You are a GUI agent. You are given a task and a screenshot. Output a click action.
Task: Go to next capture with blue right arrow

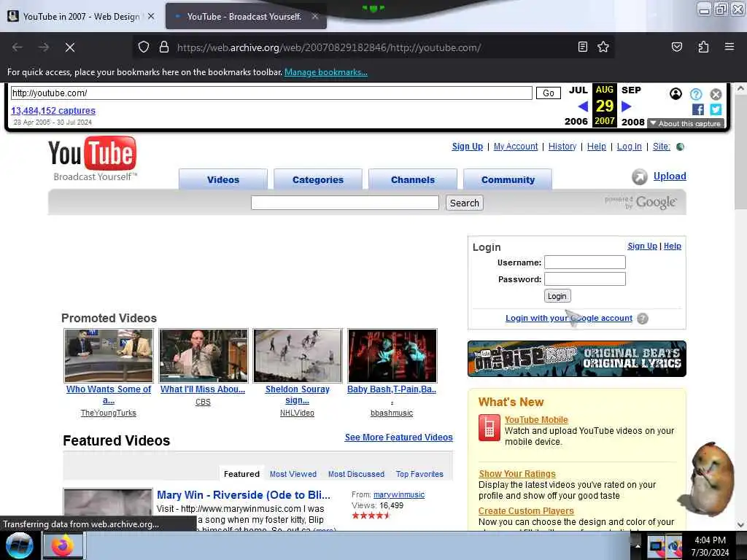tap(627, 106)
